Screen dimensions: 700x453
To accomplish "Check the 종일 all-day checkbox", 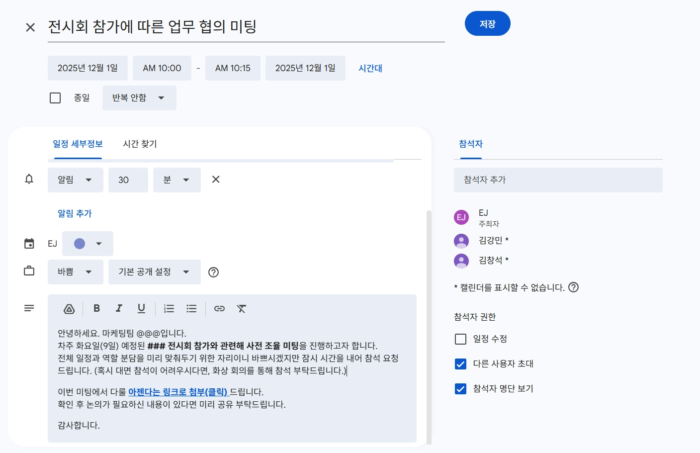I will [x=56, y=98].
